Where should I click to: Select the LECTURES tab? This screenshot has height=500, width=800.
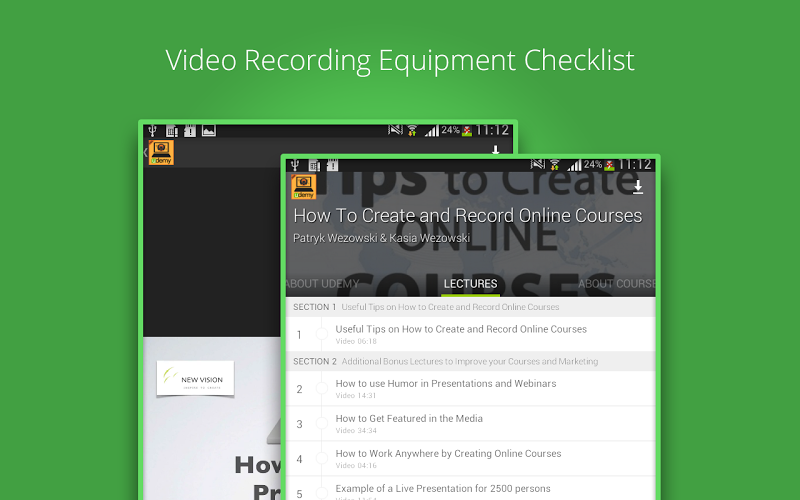tap(470, 284)
